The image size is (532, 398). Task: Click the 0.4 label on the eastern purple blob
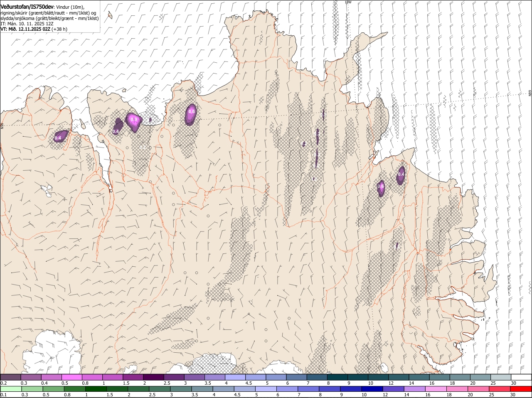tap(401, 174)
